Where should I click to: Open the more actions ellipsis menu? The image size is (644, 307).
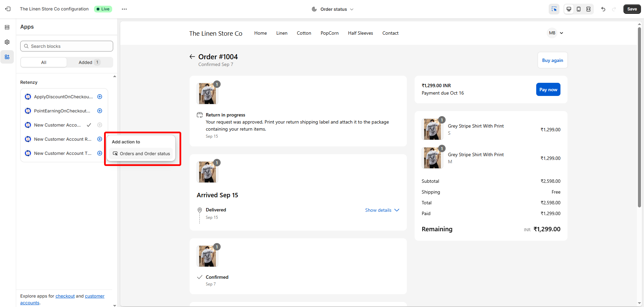(124, 9)
